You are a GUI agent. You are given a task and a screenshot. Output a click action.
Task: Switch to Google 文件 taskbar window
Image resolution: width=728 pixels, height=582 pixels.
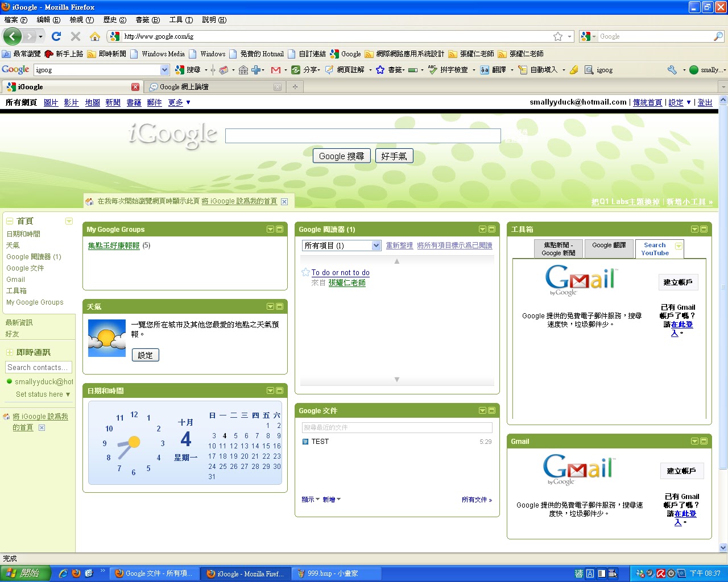click(154, 573)
